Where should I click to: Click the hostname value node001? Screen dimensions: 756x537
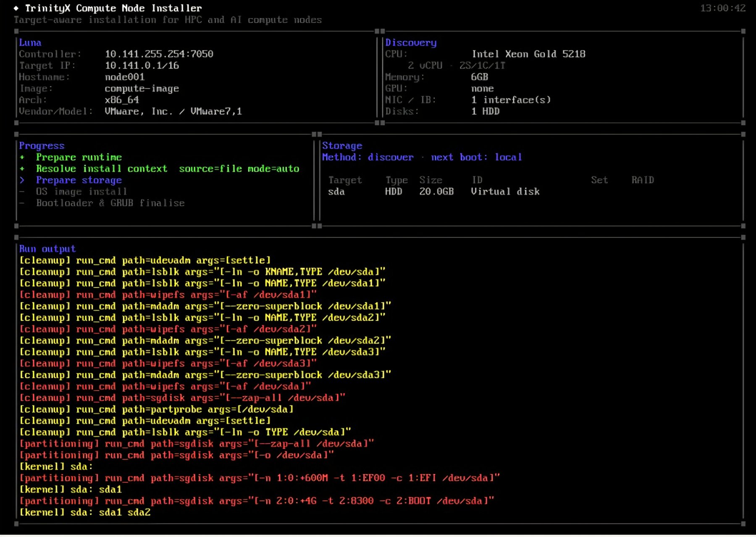[x=125, y=77]
